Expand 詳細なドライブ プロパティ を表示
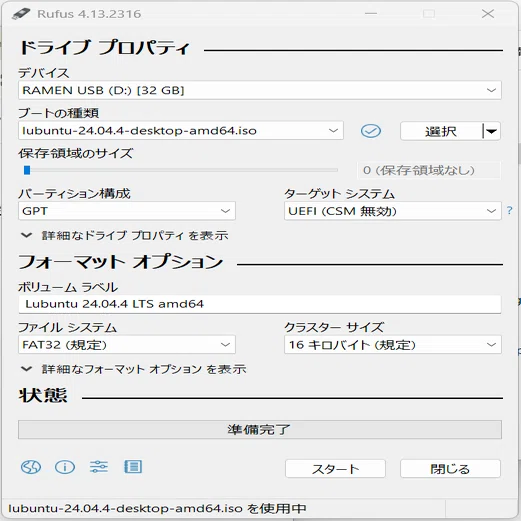Viewport: 521px width, 521px height. 125,235
